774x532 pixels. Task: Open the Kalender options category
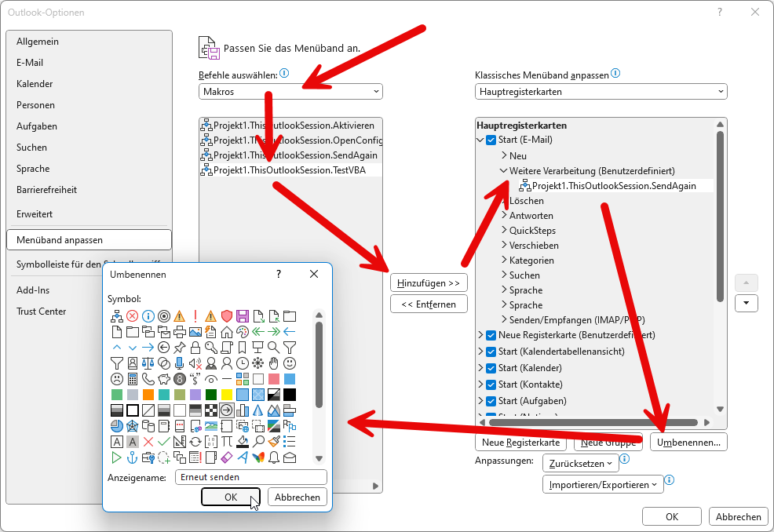(x=35, y=84)
